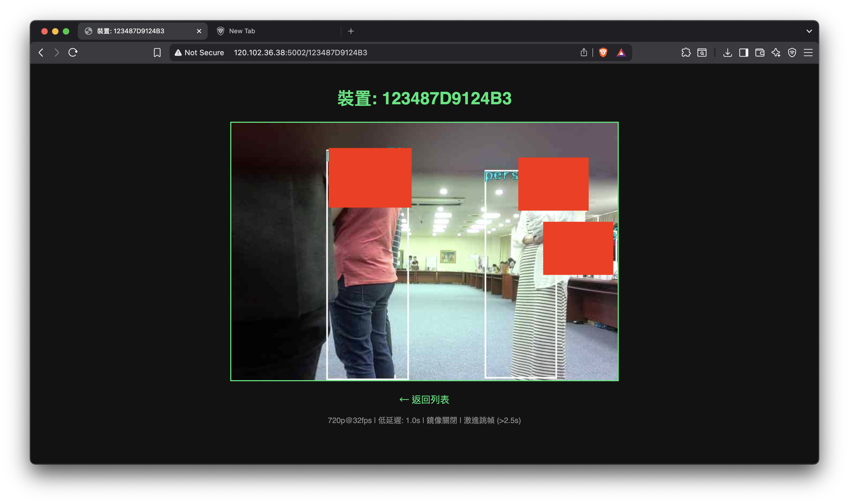Click the 返回列表 back link
Viewport: 849px width, 504px height.
pyautogui.click(x=424, y=400)
